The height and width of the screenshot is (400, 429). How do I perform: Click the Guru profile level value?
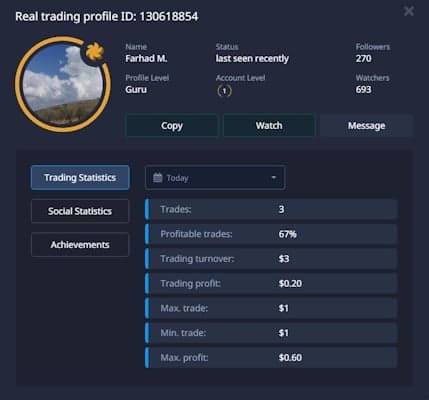136,90
